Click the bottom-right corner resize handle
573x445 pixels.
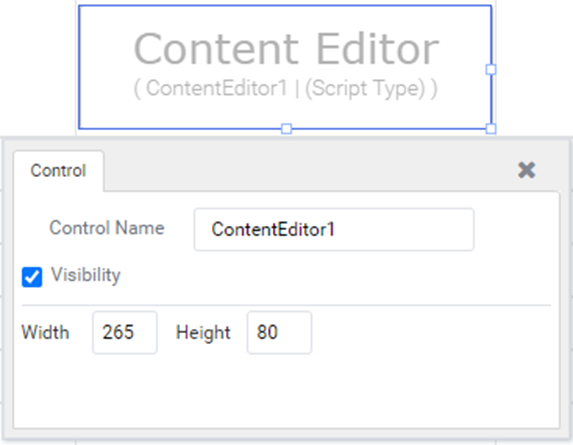[491, 129]
